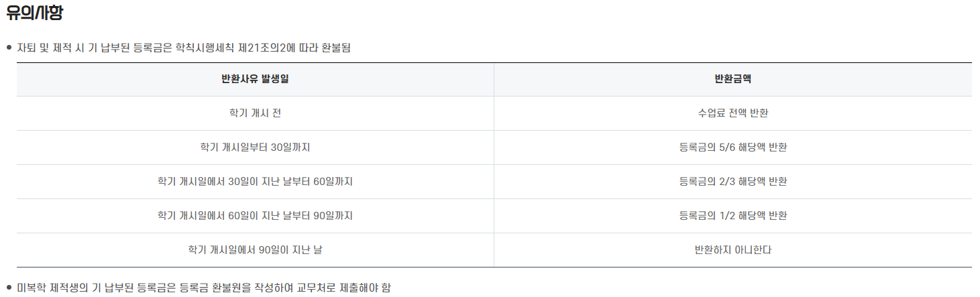Click the '학기 개시 전' cell
980x297 pixels.
(255, 113)
